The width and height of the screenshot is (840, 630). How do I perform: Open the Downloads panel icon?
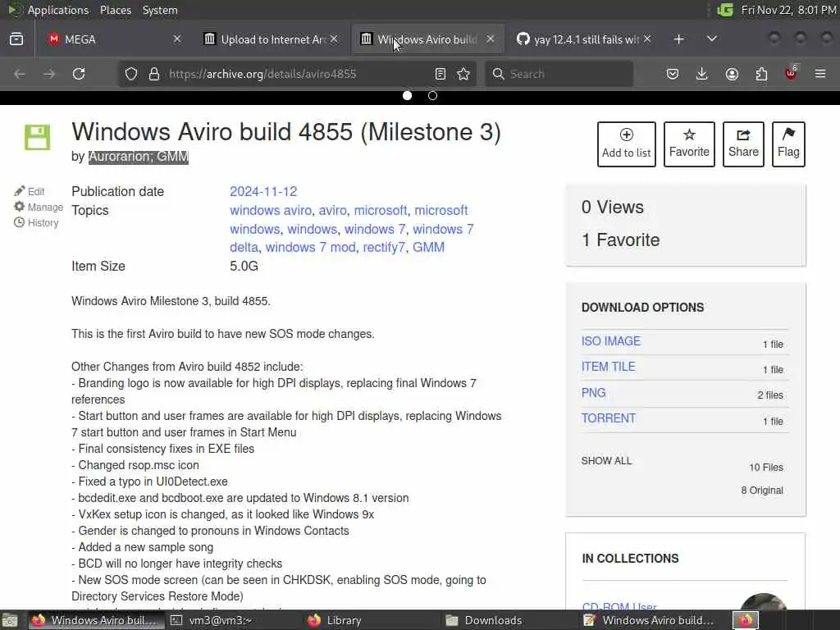tap(702, 74)
